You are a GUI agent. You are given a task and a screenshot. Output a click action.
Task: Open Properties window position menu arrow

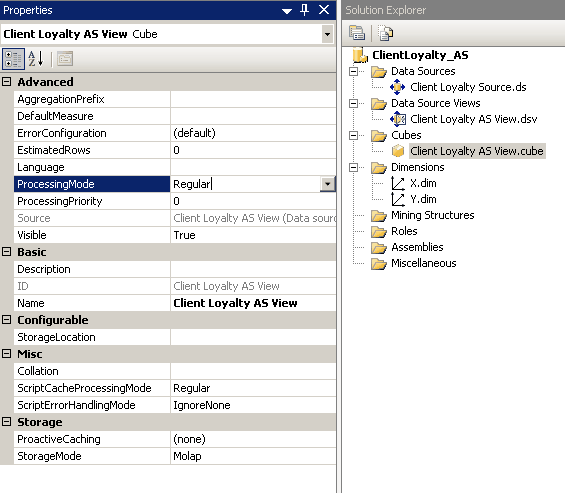[287, 11]
